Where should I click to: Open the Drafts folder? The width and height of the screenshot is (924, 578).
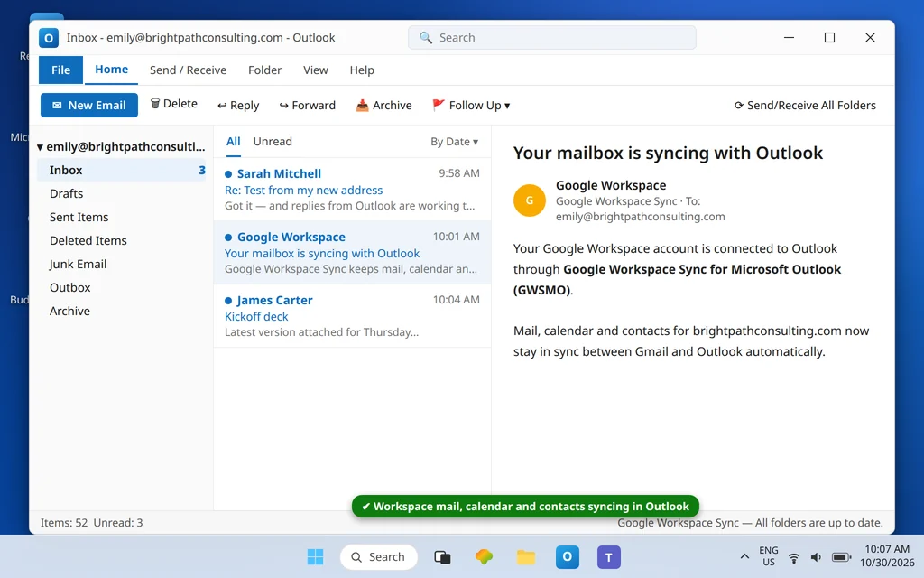(x=122, y=193)
